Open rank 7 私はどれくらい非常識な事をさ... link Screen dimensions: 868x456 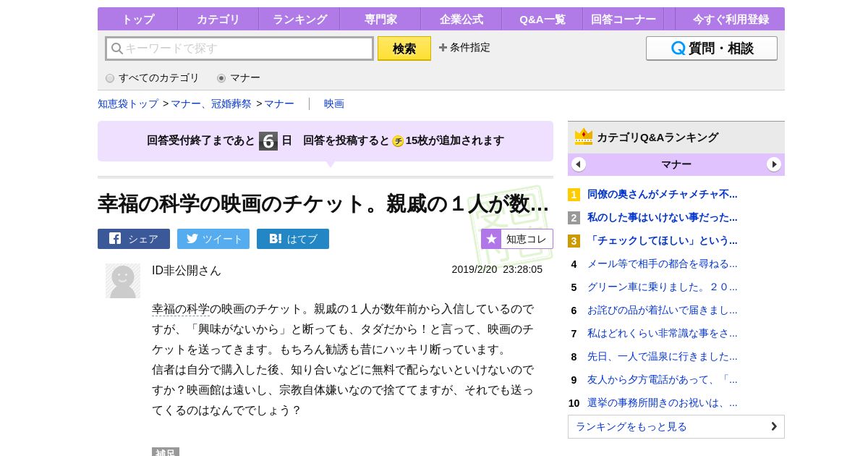point(663,333)
